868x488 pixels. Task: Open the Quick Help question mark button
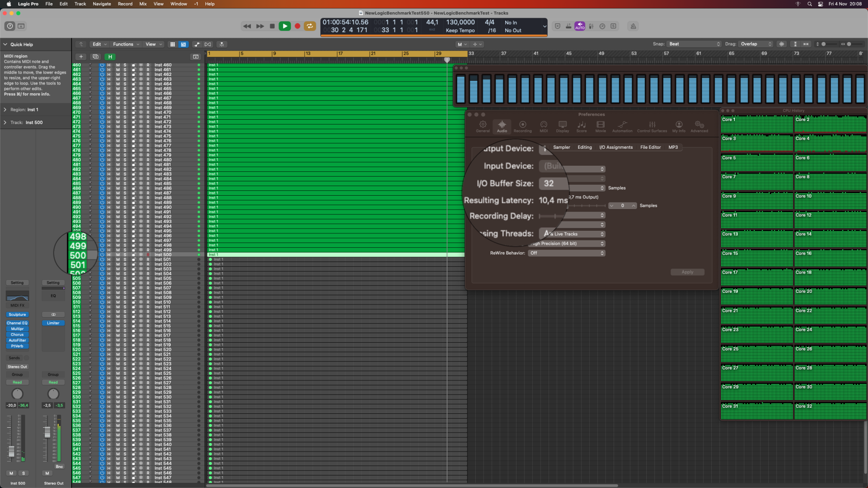10,26
